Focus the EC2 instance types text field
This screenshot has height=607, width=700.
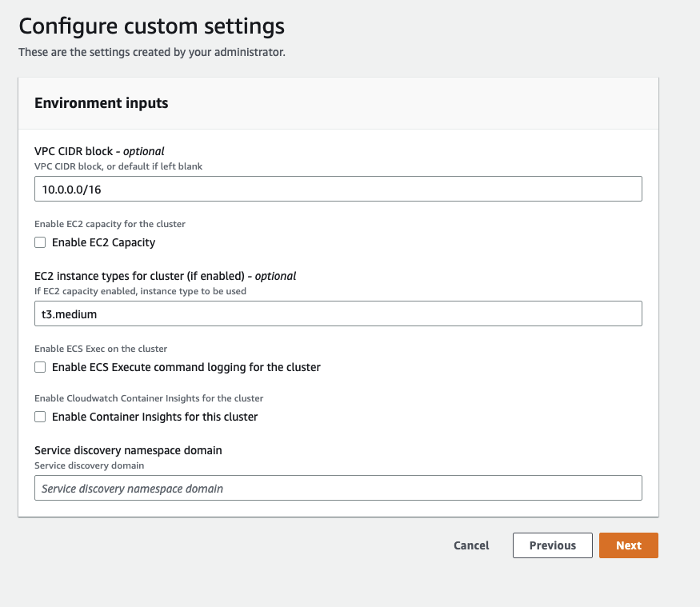[338, 313]
